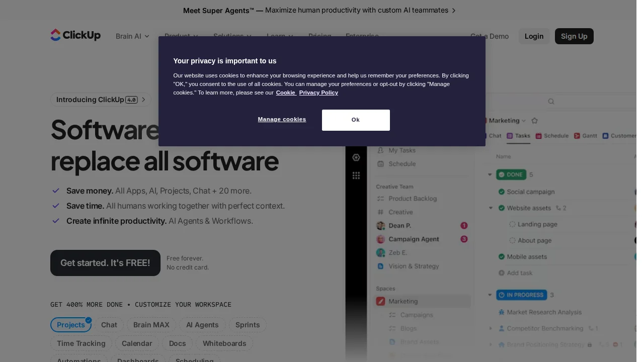Select the Marketing space in the sidebar

coord(423,302)
